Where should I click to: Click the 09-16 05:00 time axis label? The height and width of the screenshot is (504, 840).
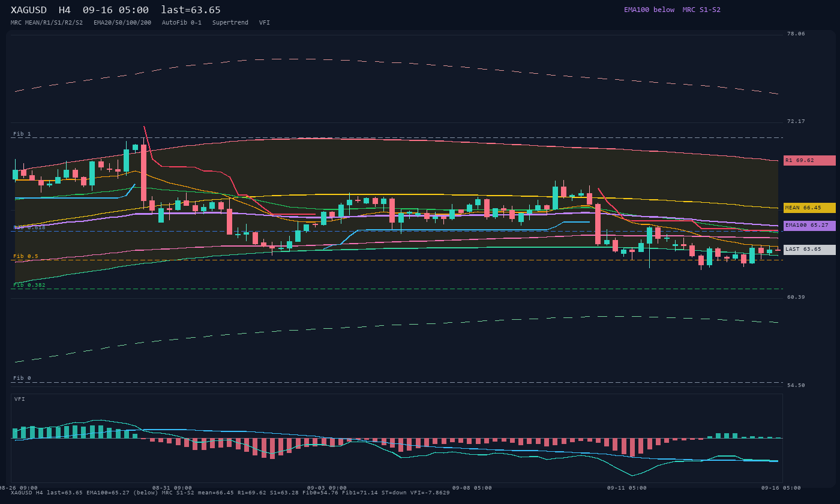click(x=781, y=488)
